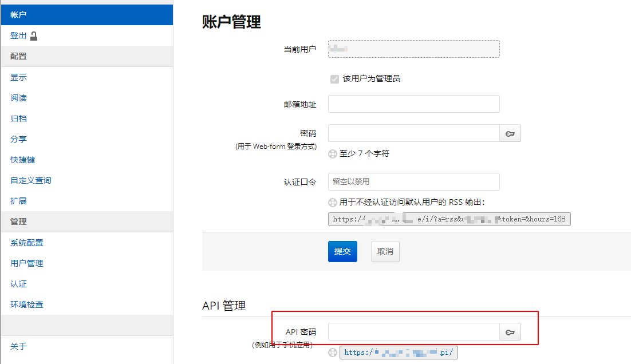Open 自定义查询 in the sidebar
The height and width of the screenshot is (364, 631).
31,180
